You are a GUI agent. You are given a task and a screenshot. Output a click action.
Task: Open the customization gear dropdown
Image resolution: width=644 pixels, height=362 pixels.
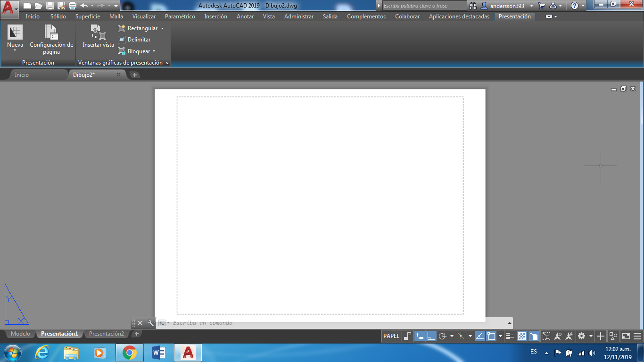[x=590, y=336]
